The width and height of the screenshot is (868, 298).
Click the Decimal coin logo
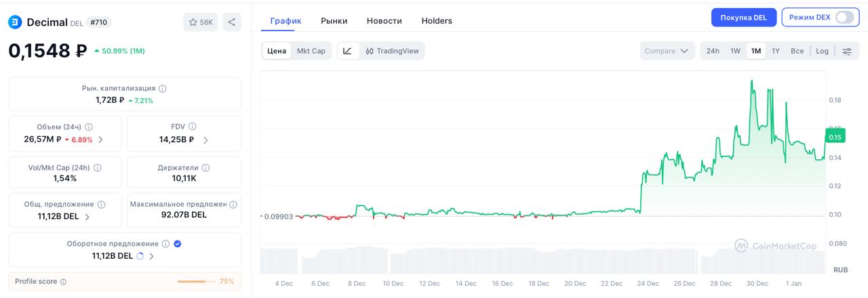tap(15, 22)
